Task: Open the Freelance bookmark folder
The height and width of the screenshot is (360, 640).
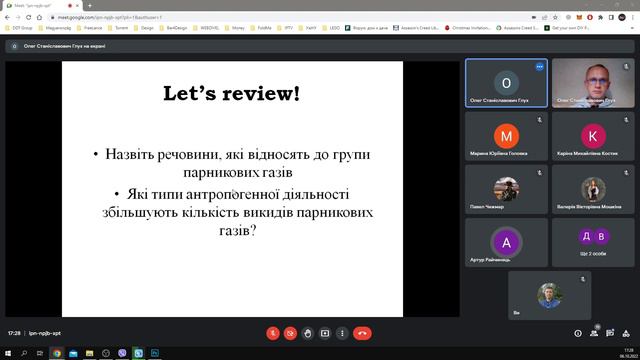Action: (x=90, y=28)
